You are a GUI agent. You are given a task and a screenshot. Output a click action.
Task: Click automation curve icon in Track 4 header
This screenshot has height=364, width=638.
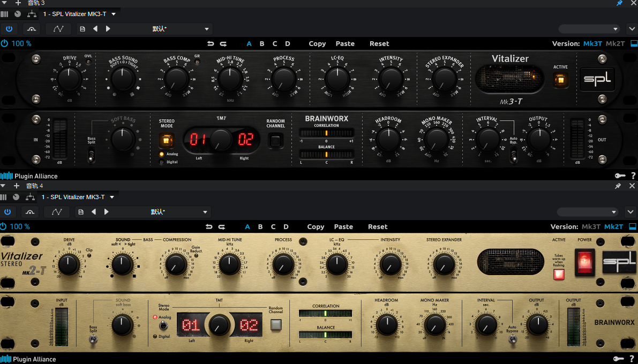coord(57,212)
